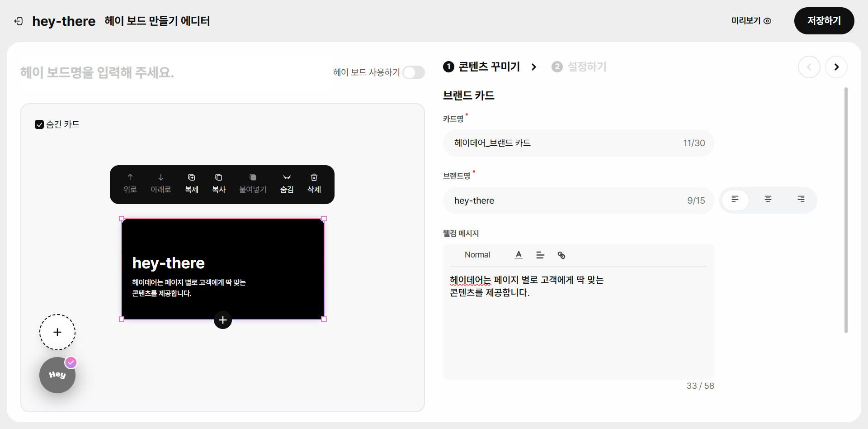
Task: Edit 브랜드명 field containing hey-there
Action: pyautogui.click(x=578, y=200)
